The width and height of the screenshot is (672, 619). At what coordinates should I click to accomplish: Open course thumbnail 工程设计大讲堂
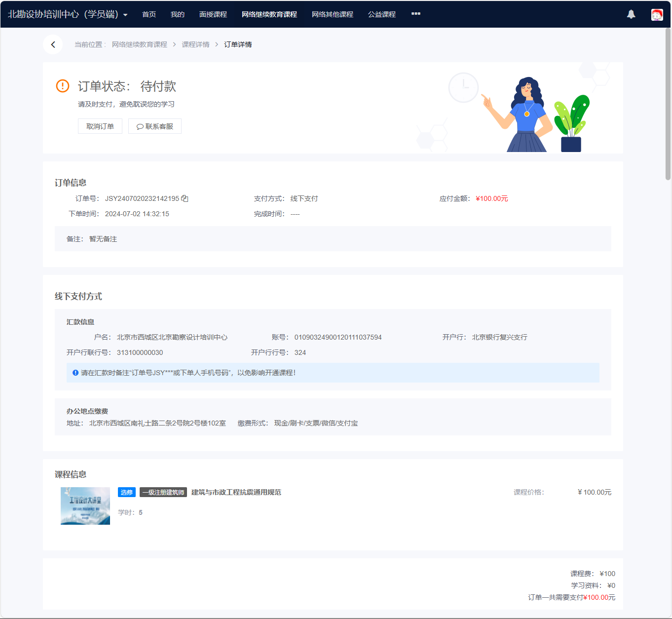coord(85,506)
